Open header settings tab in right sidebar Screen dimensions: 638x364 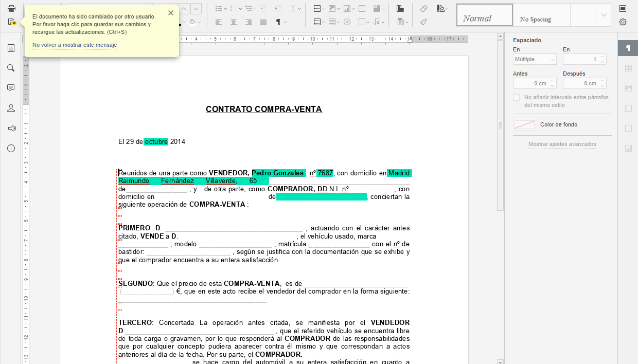(x=628, y=108)
